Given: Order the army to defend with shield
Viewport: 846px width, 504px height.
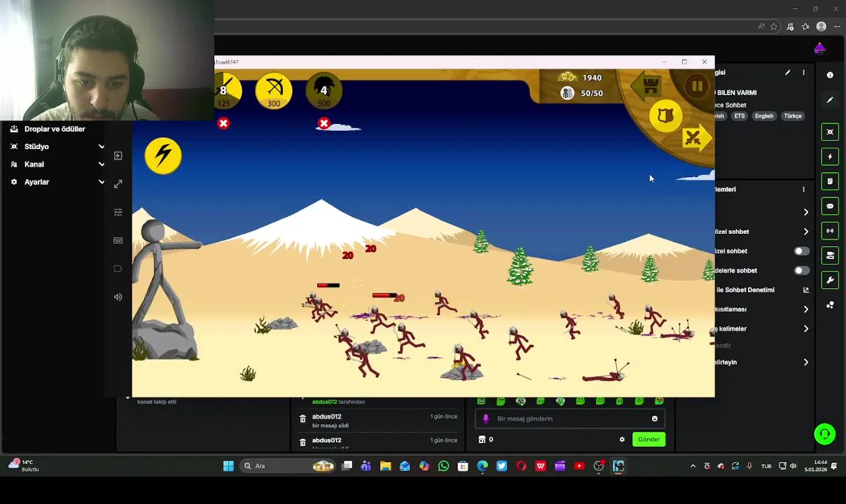Looking at the screenshot, I should 665,115.
